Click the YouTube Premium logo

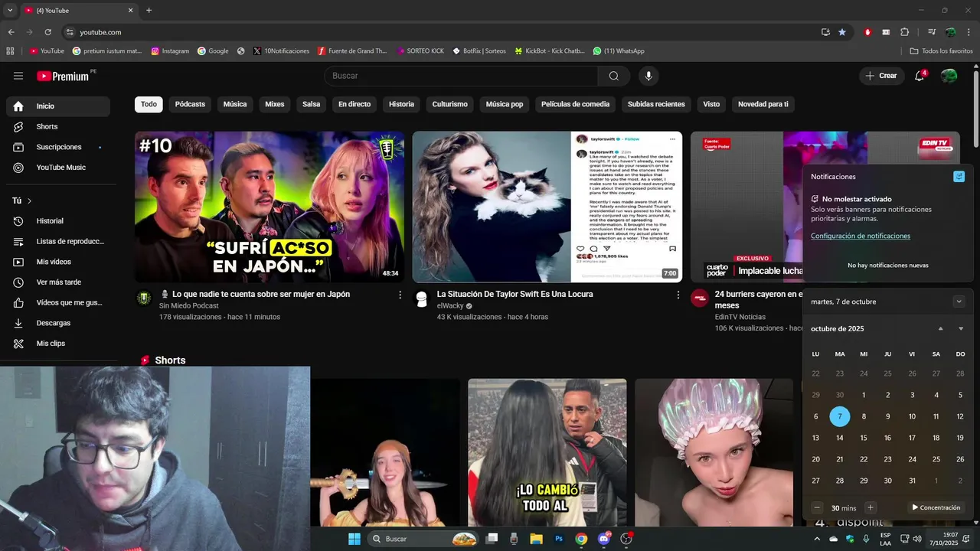pyautogui.click(x=63, y=76)
